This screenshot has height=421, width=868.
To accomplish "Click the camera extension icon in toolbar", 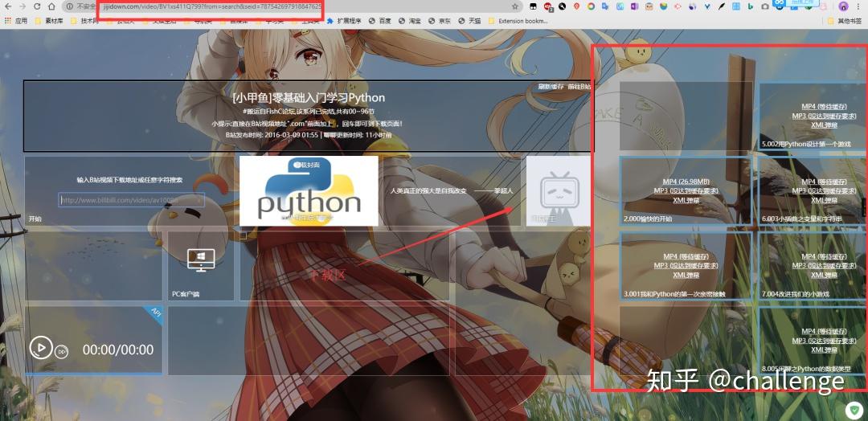I will coord(765,6).
